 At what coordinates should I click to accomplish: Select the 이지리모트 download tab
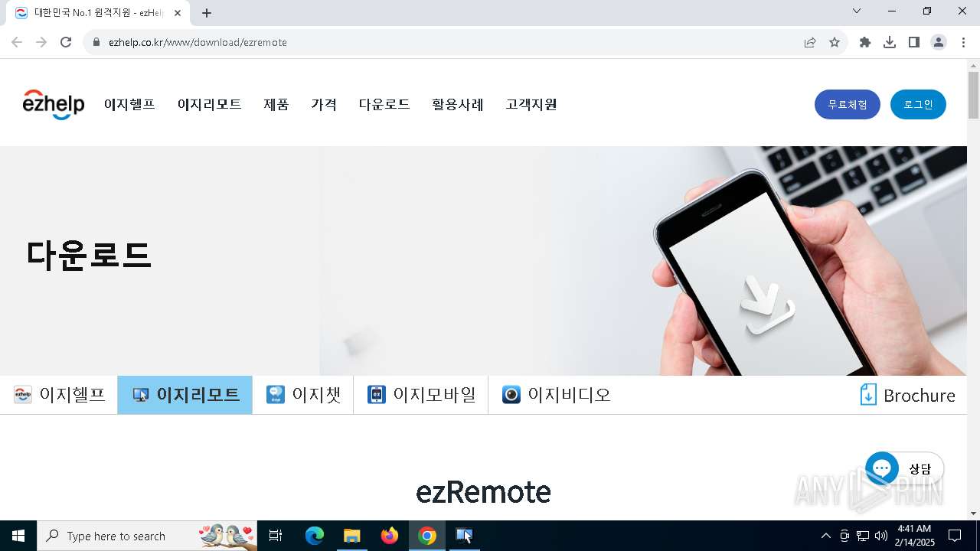(185, 395)
